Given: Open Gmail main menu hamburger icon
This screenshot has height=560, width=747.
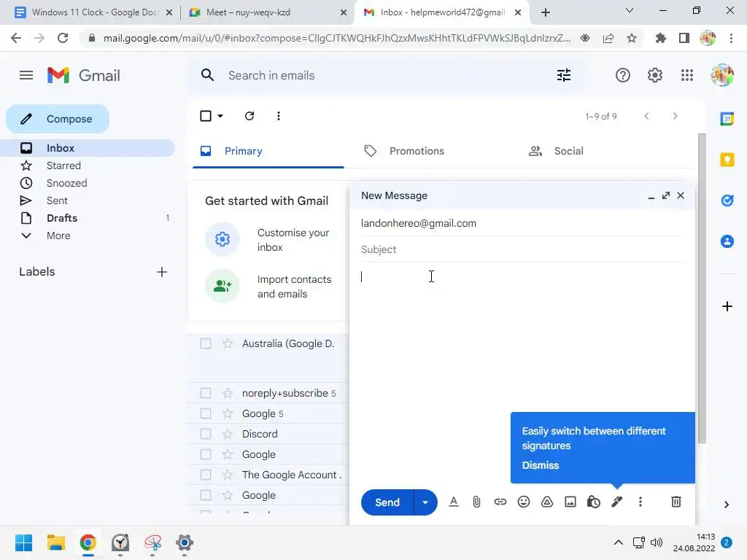Looking at the screenshot, I should point(26,75).
